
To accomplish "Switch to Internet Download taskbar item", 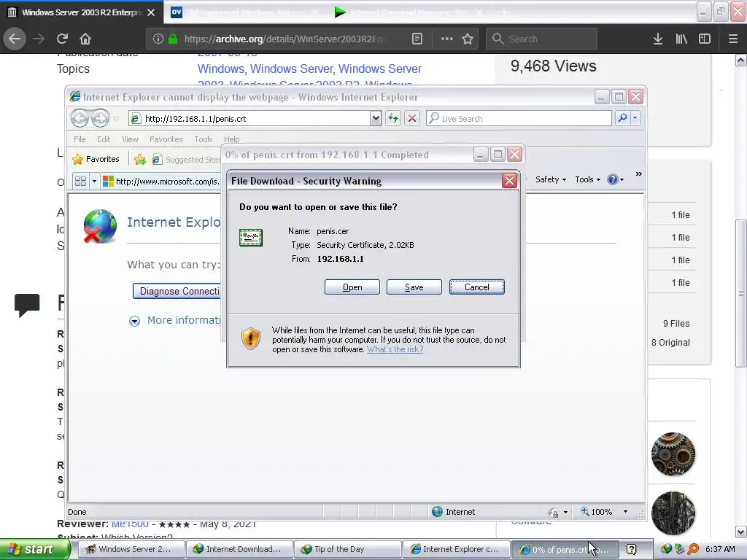I will pyautogui.click(x=239, y=549).
